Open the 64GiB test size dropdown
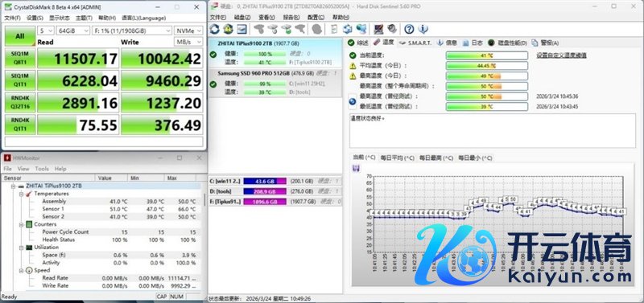This screenshot has height=303, width=644. pos(73,31)
